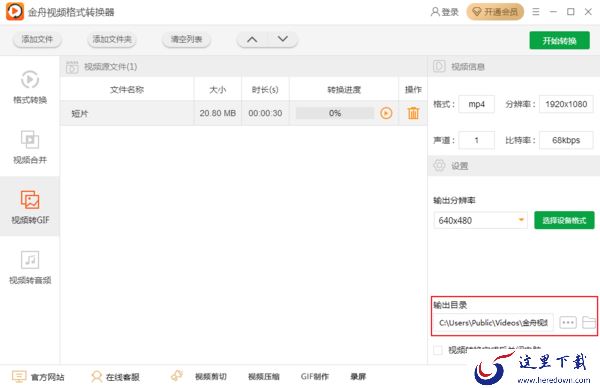Screen dimensions: 600x388
Task: Open the 视频剪切 tool link
Action: [210, 377]
